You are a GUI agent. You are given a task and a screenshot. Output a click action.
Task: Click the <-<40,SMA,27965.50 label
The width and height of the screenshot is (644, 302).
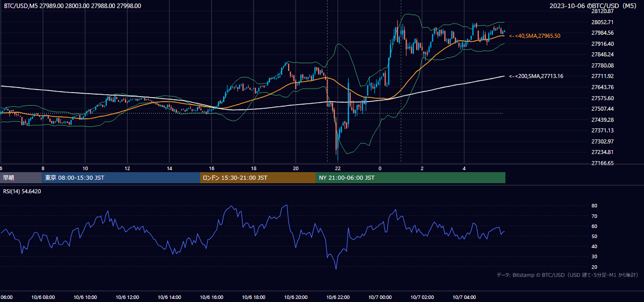pyautogui.click(x=535, y=36)
